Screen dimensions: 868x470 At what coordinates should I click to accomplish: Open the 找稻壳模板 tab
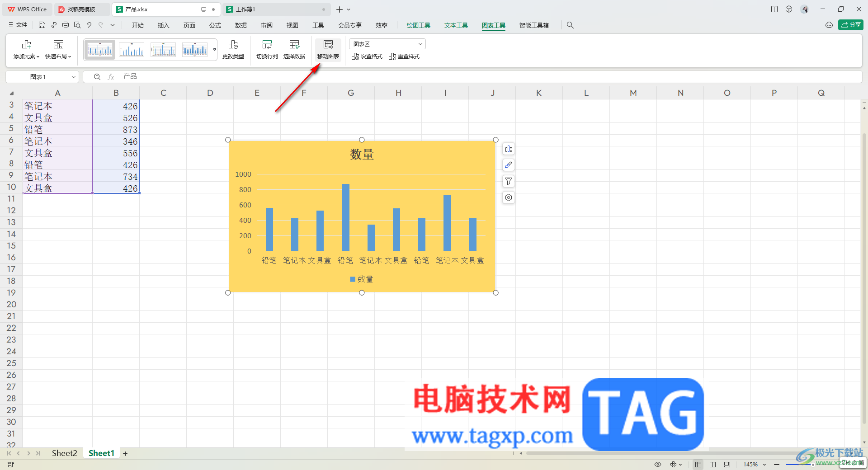tap(82, 9)
